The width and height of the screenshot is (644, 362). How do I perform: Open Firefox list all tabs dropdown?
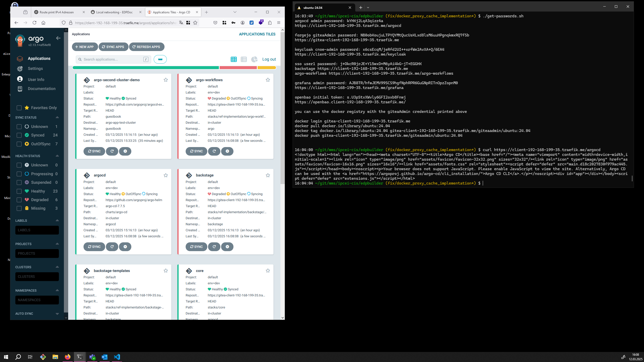(x=235, y=12)
